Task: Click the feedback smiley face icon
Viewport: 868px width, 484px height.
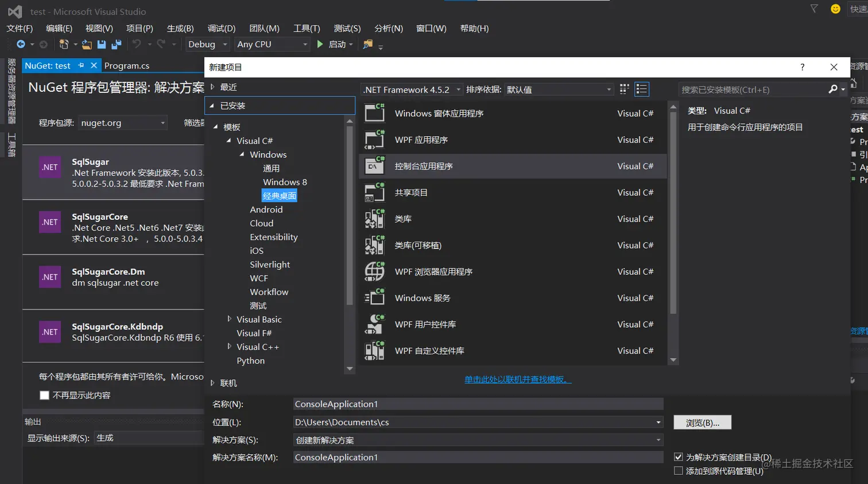Action: 835,9
